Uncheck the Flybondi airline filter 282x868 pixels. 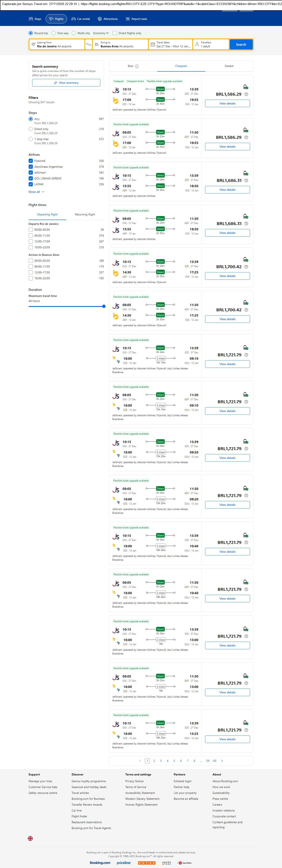click(31, 161)
